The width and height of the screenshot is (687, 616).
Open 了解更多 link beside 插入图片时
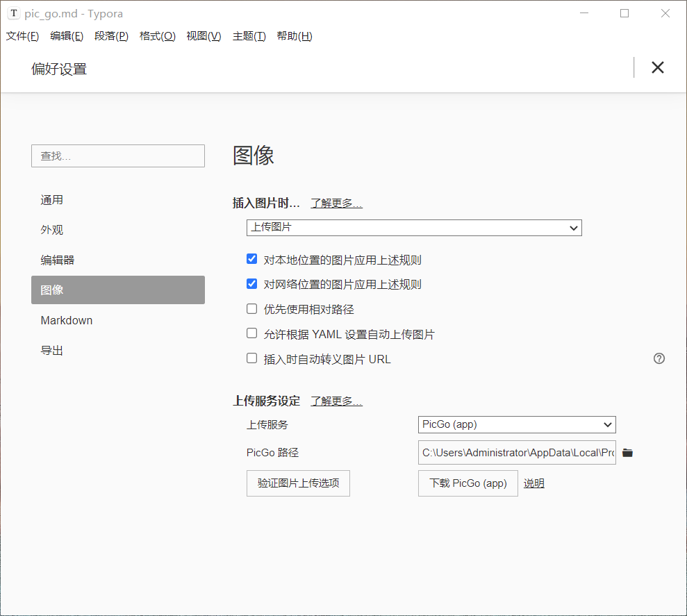pyautogui.click(x=336, y=203)
